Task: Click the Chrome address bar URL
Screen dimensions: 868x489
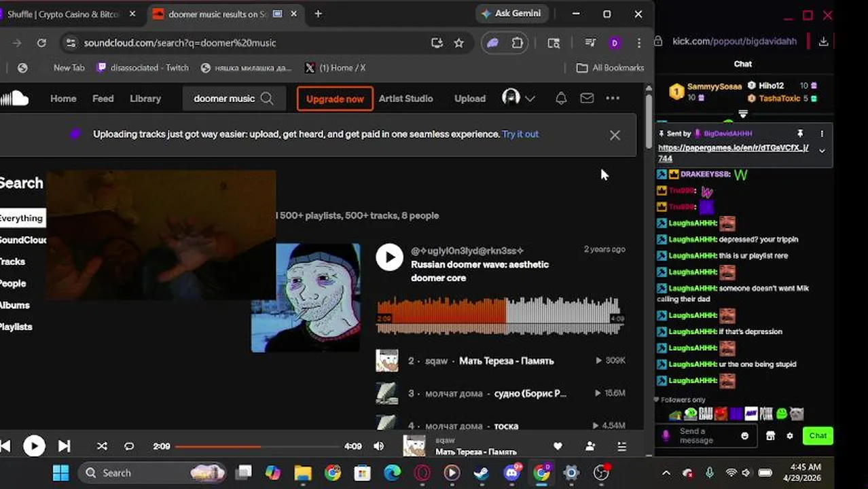Action: coord(180,43)
